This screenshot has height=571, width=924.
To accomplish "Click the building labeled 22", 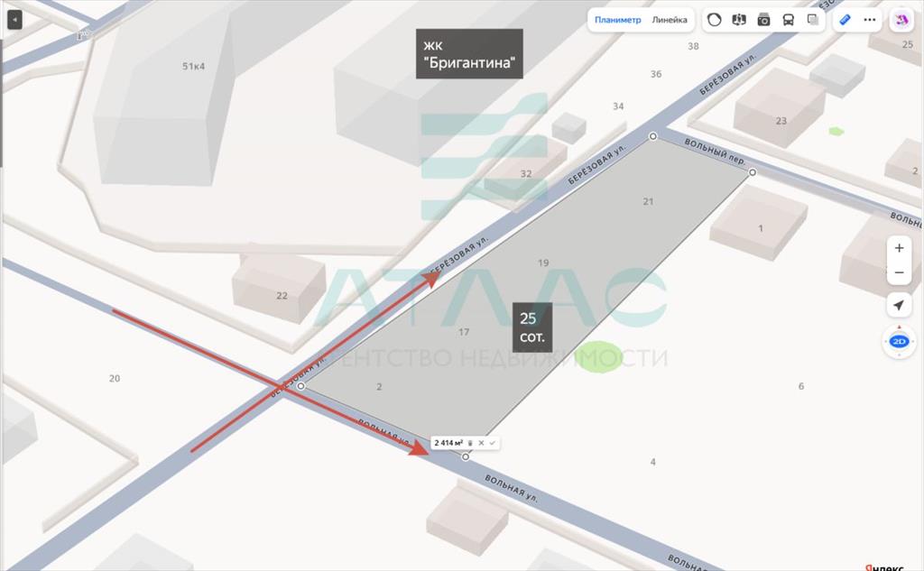I will (279, 289).
